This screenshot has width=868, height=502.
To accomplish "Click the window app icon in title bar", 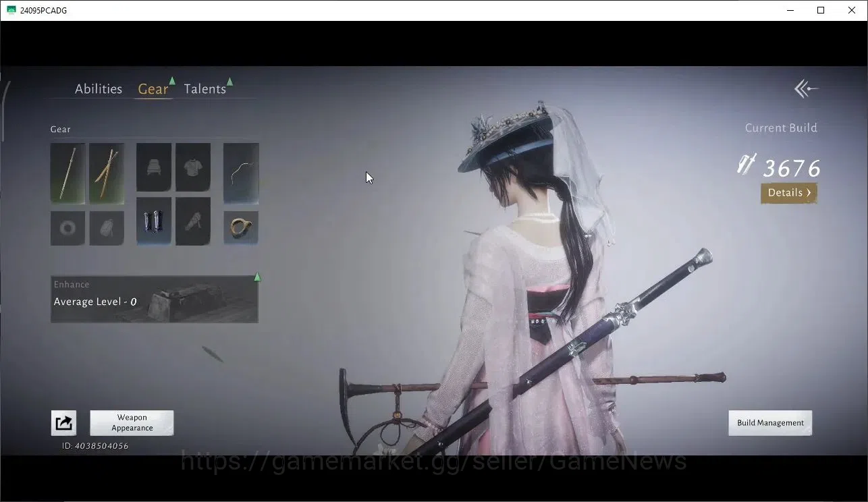I will pos(11,10).
